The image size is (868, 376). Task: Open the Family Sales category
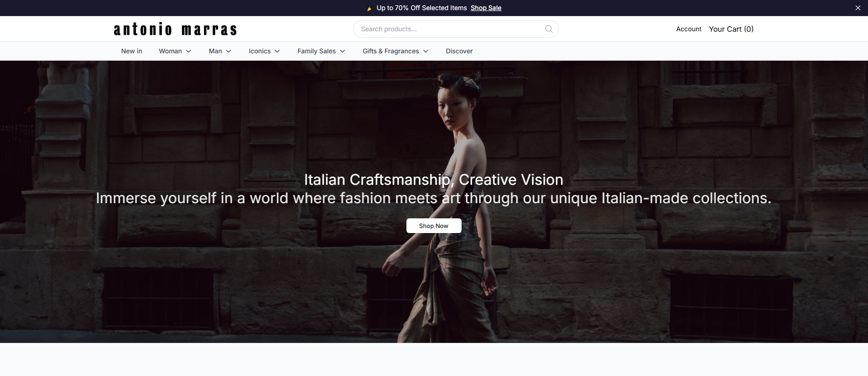point(316,51)
